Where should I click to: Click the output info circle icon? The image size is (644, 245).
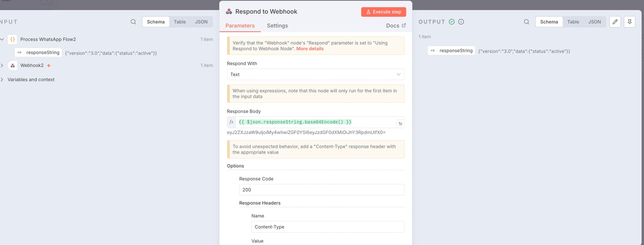coord(461,22)
